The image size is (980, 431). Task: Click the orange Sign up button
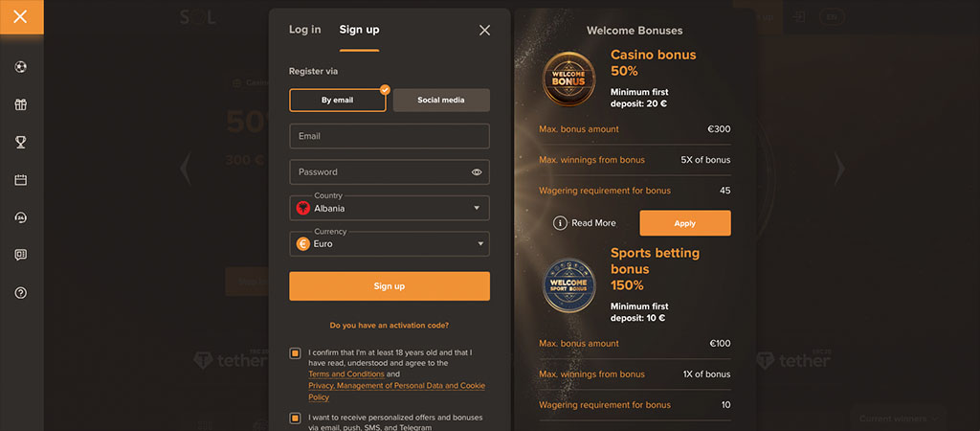[x=390, y=285]
